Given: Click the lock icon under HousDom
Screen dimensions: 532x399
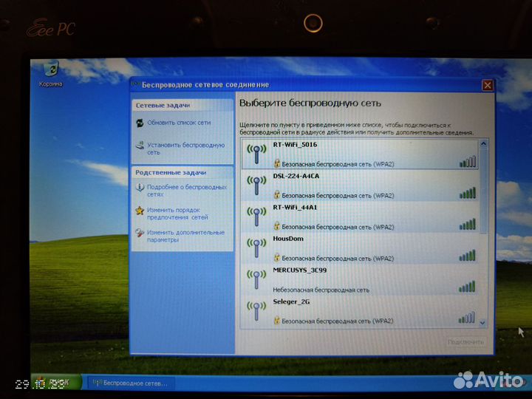Looking at the screenshot, I should click(x=277, y=258).
